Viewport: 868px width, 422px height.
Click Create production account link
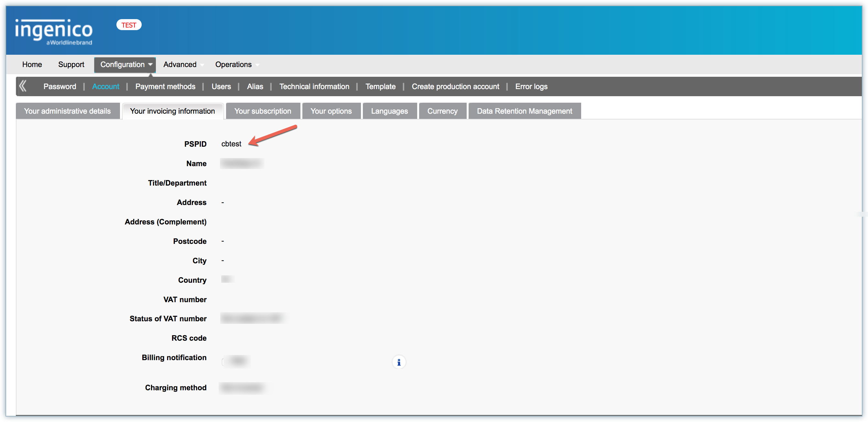pos(455,86)
